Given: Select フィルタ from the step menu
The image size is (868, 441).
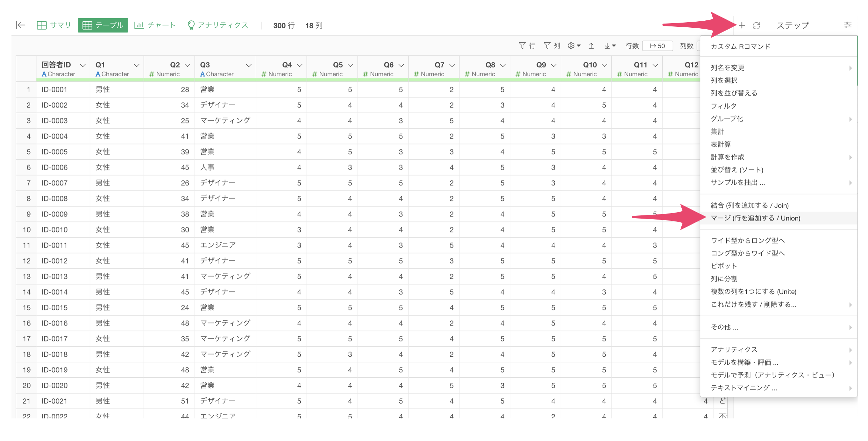Looking at the screenshot, I should tap(779, 106).
